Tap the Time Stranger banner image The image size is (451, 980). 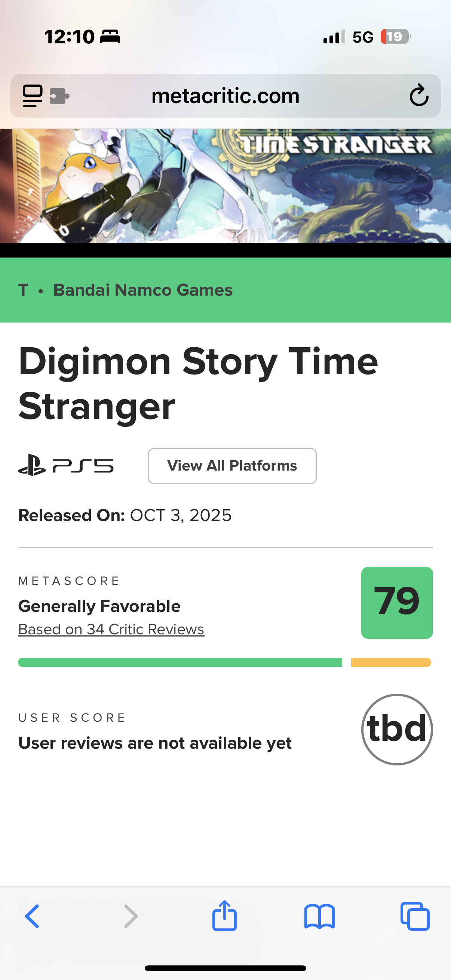225,186
